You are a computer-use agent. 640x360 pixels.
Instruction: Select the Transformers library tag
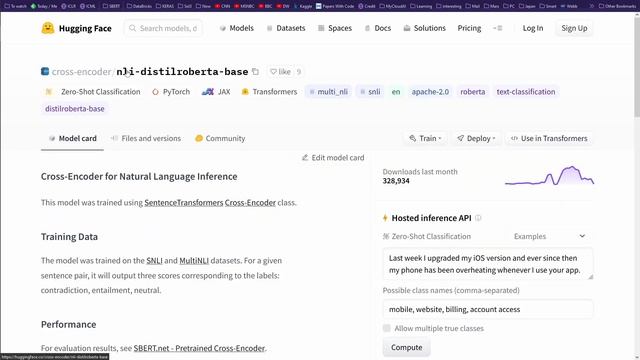269,92
